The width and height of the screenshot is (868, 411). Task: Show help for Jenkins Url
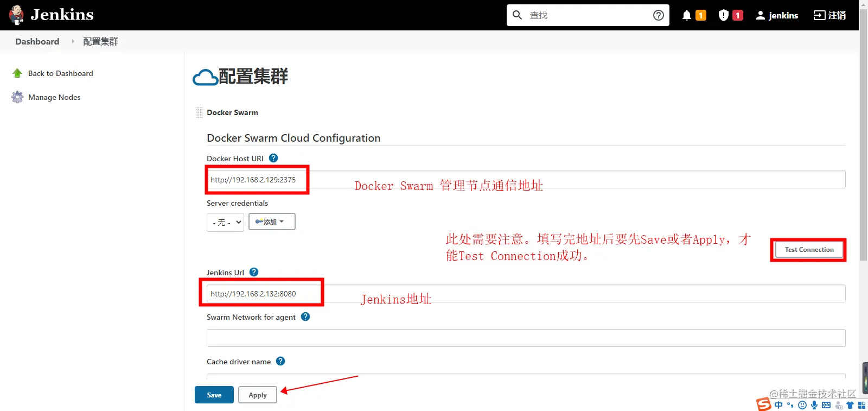pos(254,272)
